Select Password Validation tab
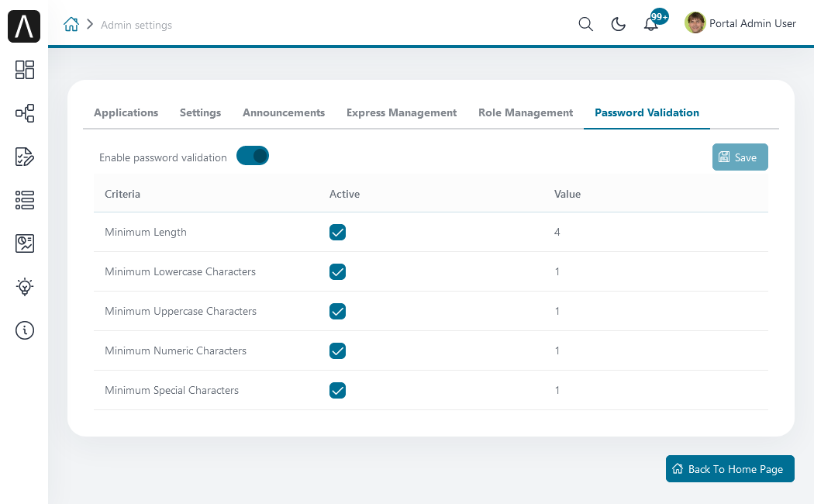 pyautogui.click(x=647, y=112)
